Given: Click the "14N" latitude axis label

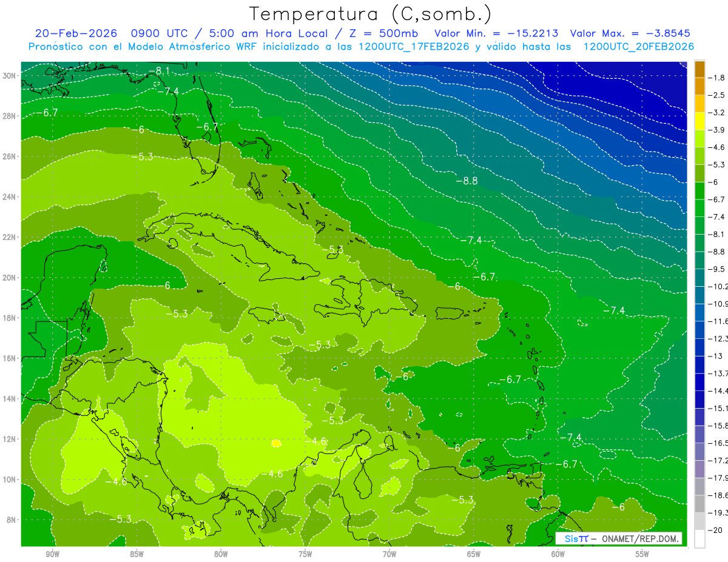Looking at the screenshot, I should 9,398.
